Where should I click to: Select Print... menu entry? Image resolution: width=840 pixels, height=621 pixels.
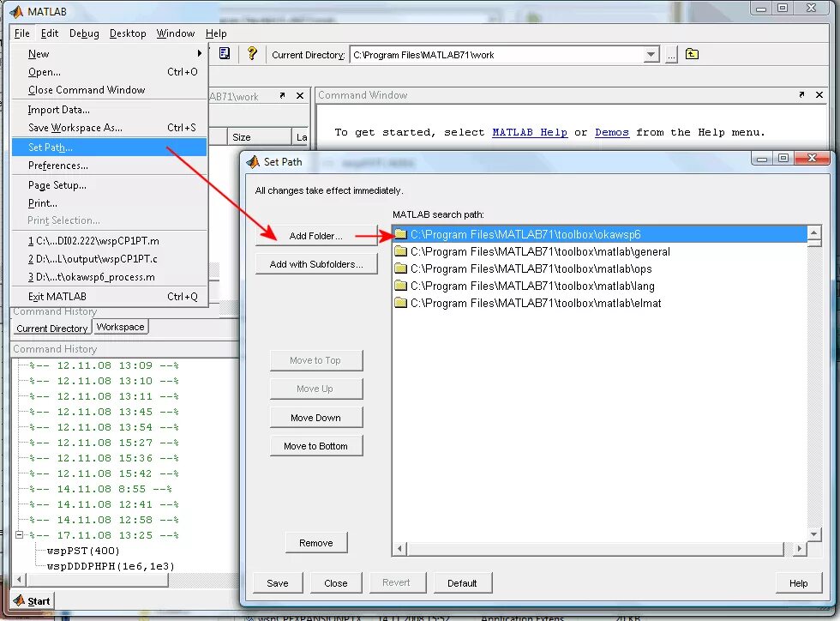point(110,203)
